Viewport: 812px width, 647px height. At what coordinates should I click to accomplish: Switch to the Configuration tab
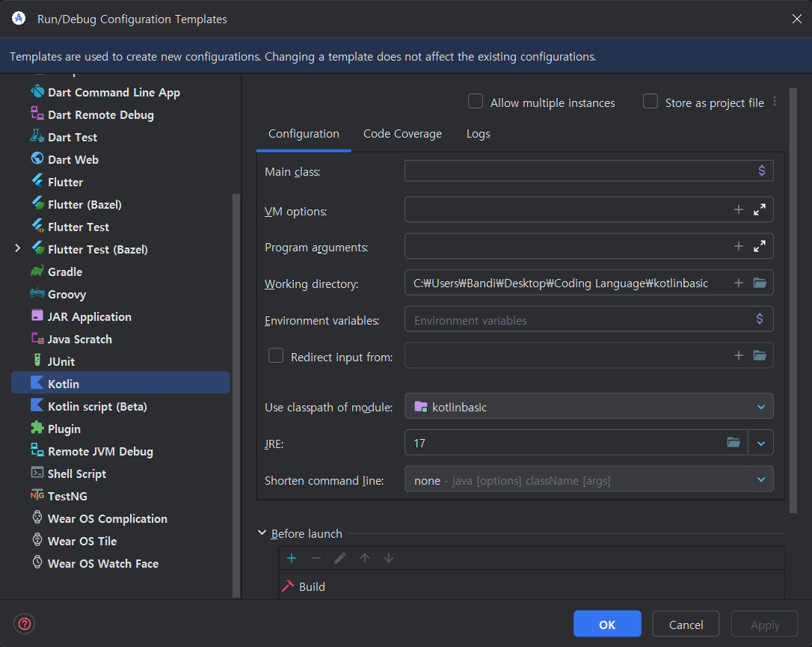(x=304, y=134)
